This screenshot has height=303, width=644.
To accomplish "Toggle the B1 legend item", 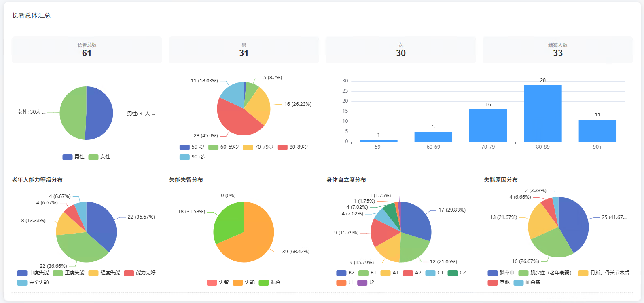I will point(367,273).
